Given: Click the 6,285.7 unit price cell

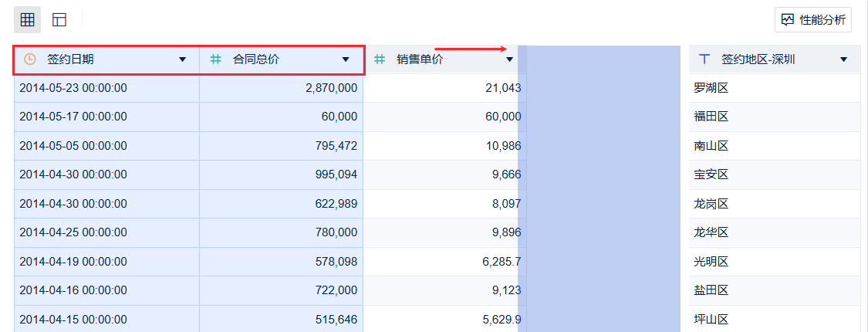Looking at the screenshot, I should (502, 262).
